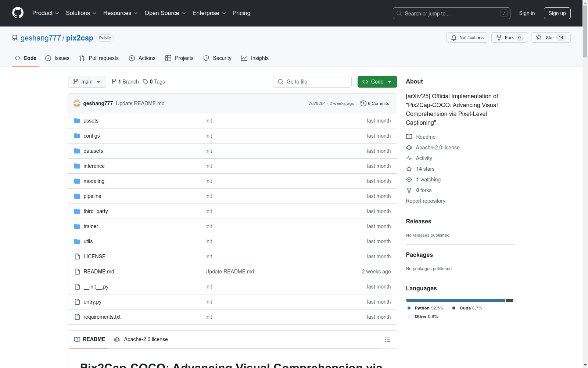Screen dimensions: 588x368
Task: Click the dark green Cuda bar segment
Action: pos(509,300)
